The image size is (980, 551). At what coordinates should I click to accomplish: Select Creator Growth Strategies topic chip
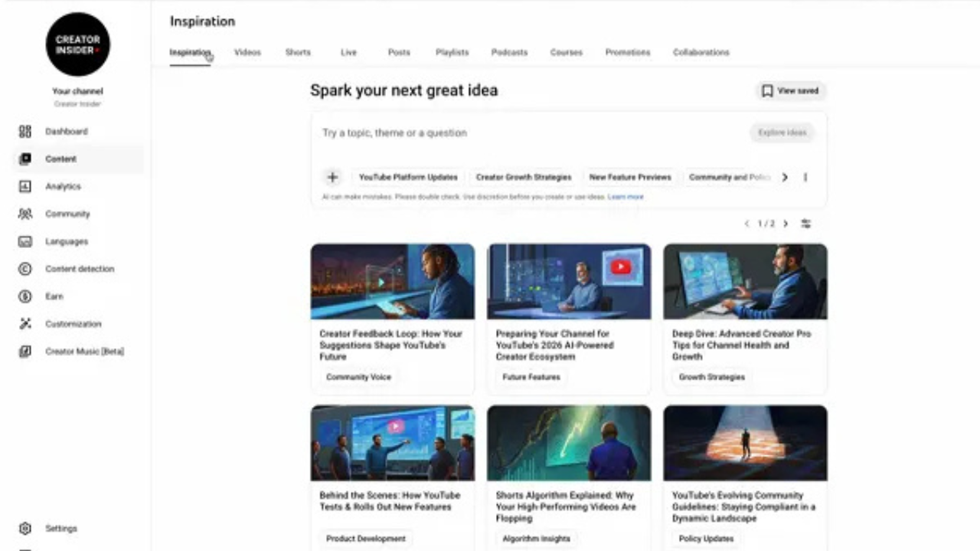click(524, 178)
